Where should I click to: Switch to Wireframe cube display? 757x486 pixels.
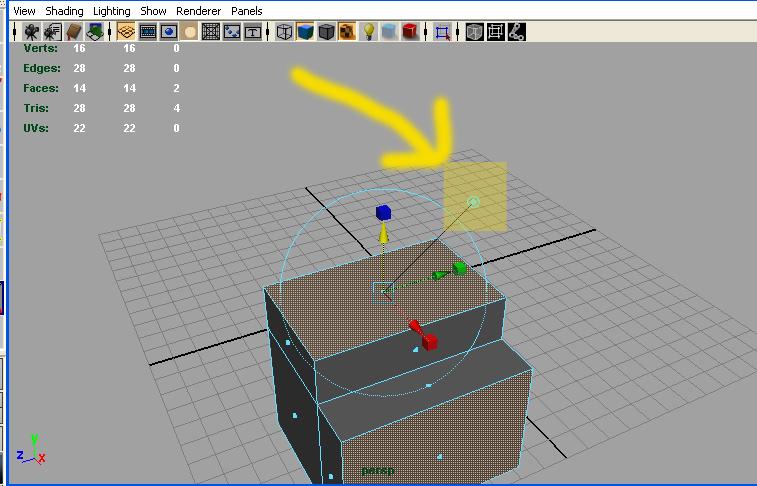(284, 32)
